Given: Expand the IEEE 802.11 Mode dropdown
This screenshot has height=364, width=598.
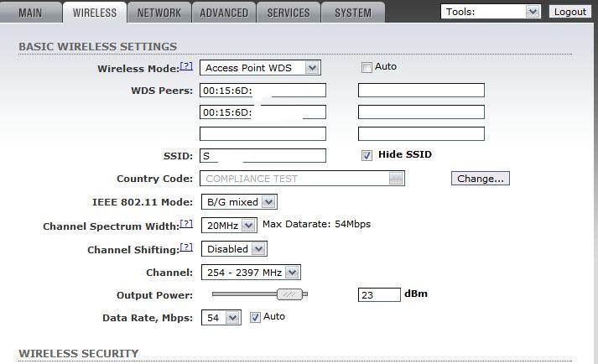Looking at the screenshot, I should tap(239, 202).
